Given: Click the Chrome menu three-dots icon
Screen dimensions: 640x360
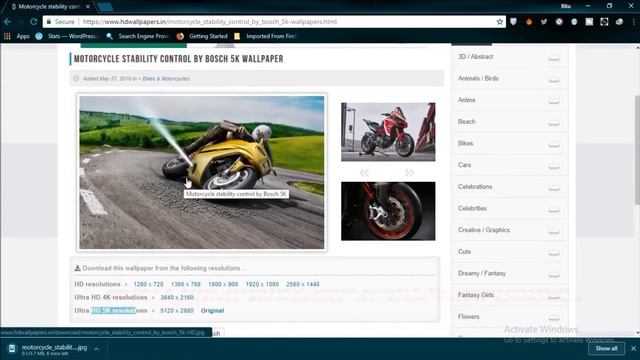Looking at the screenshot, I should [634, 22].
